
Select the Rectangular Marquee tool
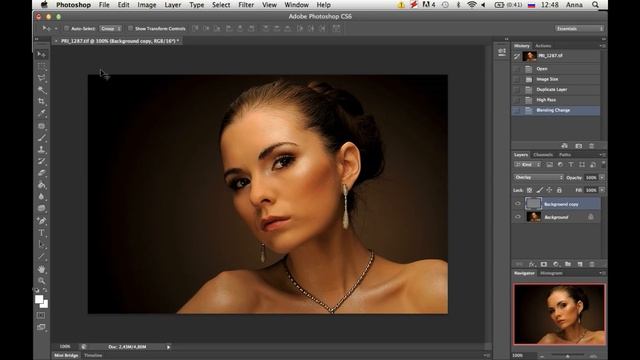coord(41,66)
